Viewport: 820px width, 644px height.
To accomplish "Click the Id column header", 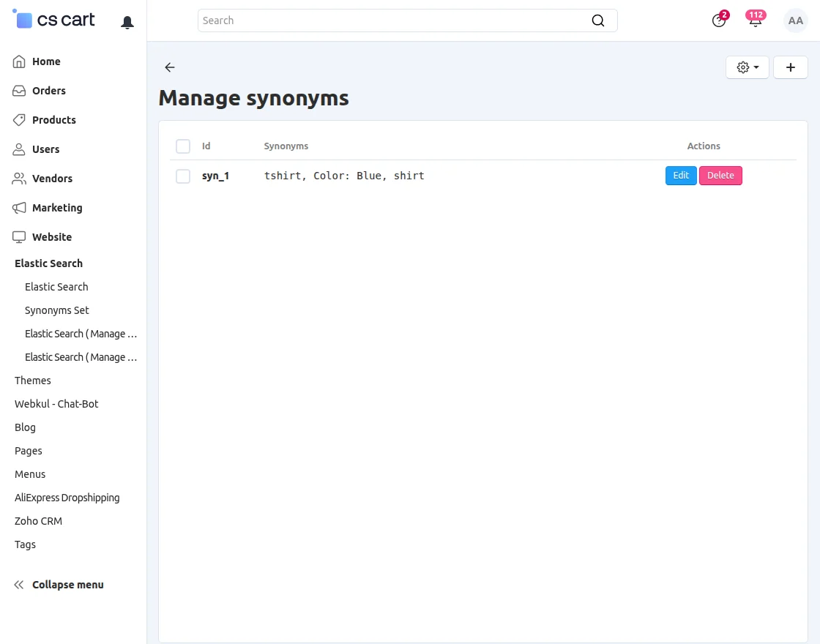I will (206, 146).
